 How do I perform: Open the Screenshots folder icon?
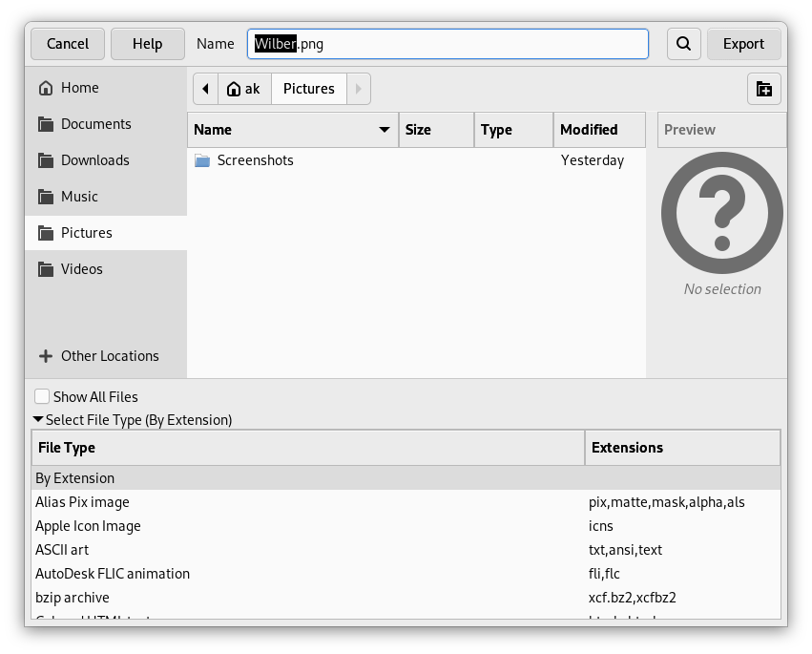[201, 160]
